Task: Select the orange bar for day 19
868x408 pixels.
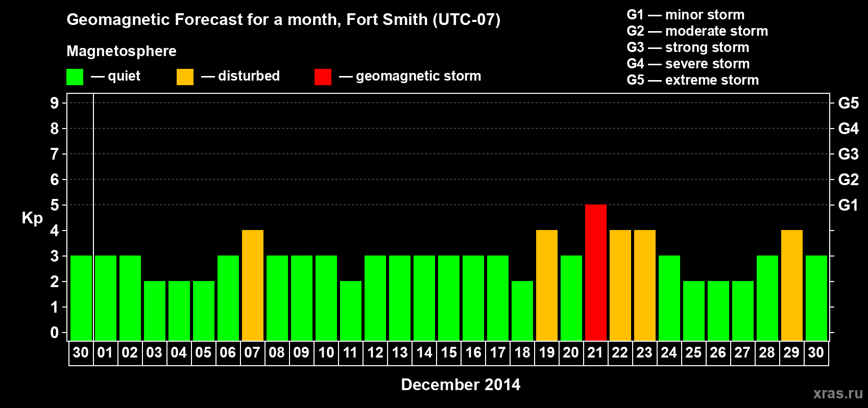Action: click(547, 285)
